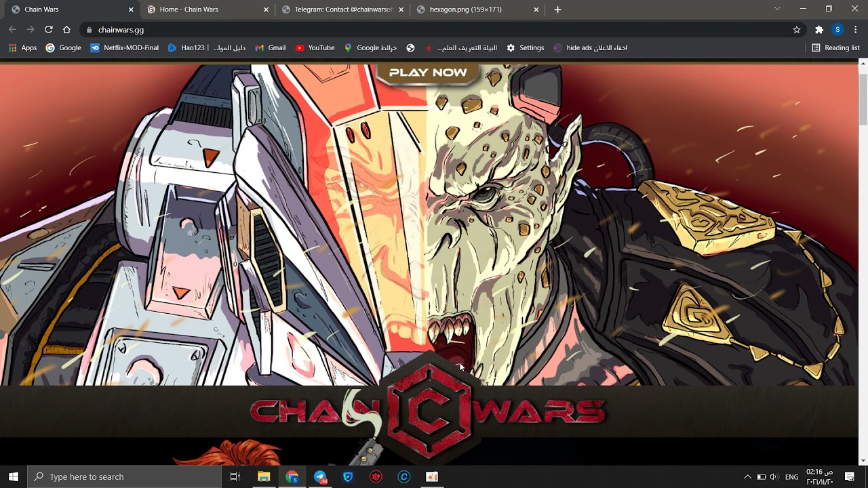
Task: Open the blue C app in taskbar
Action: click(x=404, y=477)
